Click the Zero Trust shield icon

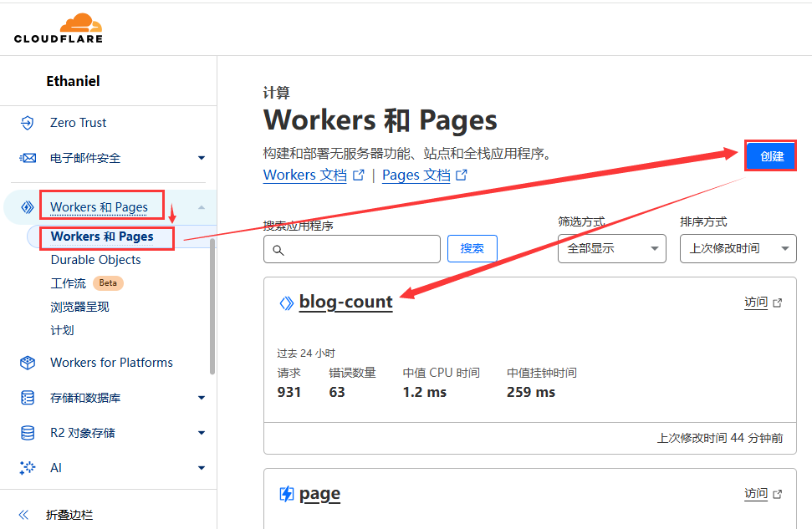pos(28,123)
